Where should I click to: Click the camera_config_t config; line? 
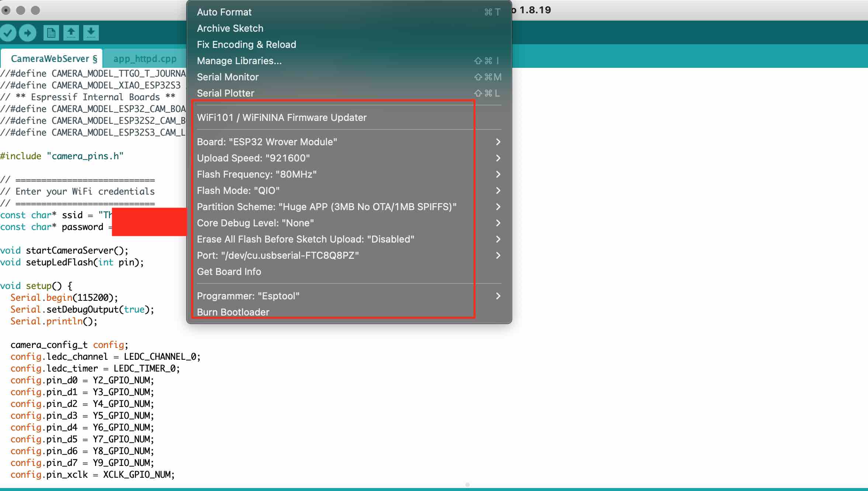[69, 345]
